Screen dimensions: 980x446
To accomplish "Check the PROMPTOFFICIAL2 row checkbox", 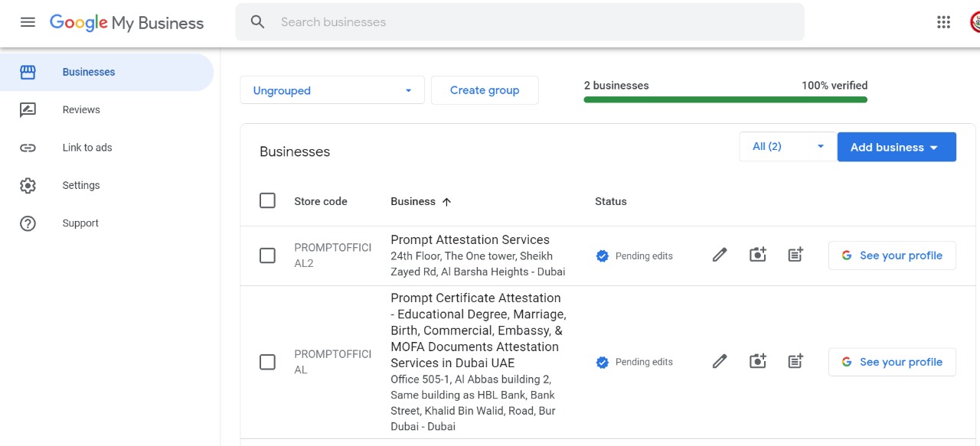I will pyautogui.click(x=267, y=256).
